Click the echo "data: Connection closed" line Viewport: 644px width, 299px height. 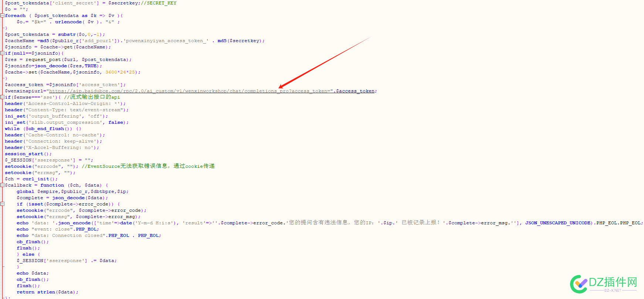click(x=89, y=235)
